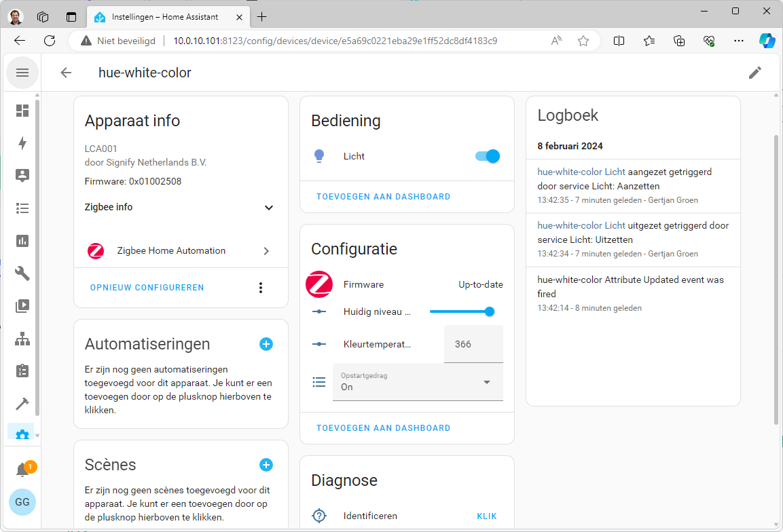Click TOEVOEGEN AAN DASHBOARD under Bediening

coord(383,197)
